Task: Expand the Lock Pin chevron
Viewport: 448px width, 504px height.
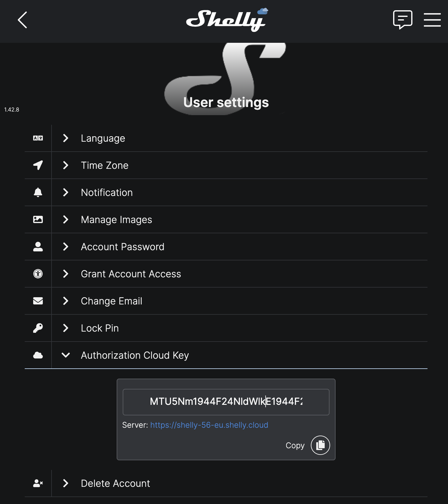Action: click(x=65, y=328)
